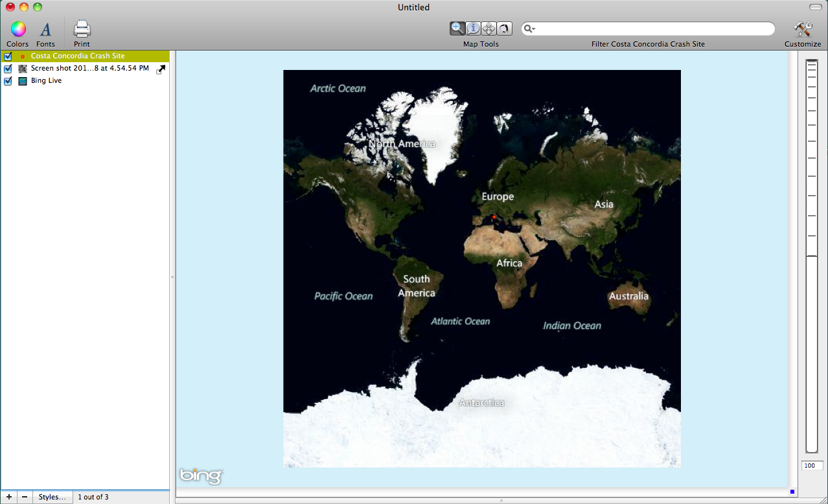Select the rotate/lasso map tool
Viewport: 828px width, 504px height.
(504, 29)
